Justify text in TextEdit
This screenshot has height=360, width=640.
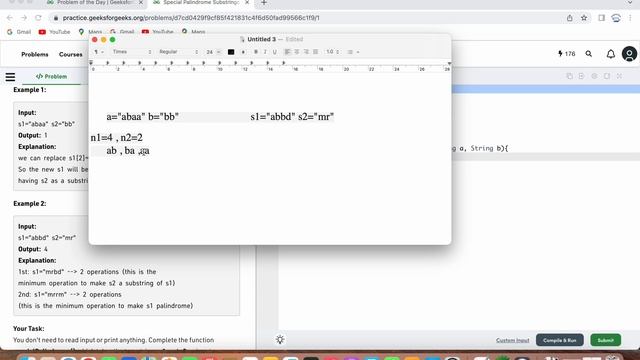click(x=316, y=52)
